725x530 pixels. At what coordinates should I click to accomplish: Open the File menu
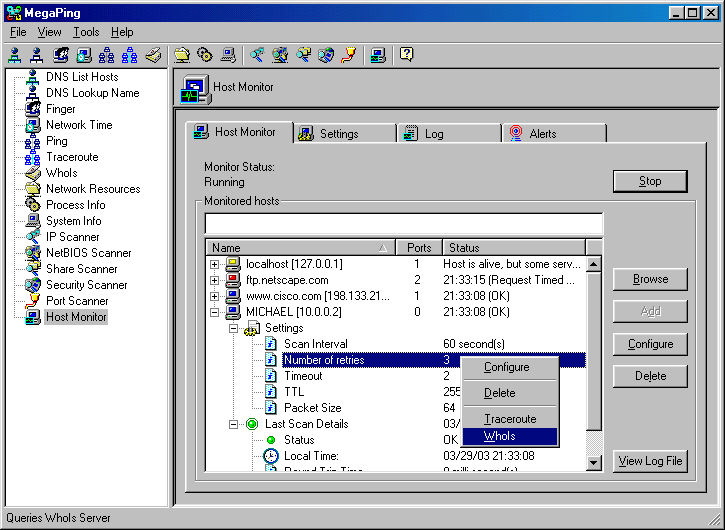tap(18, 32)
